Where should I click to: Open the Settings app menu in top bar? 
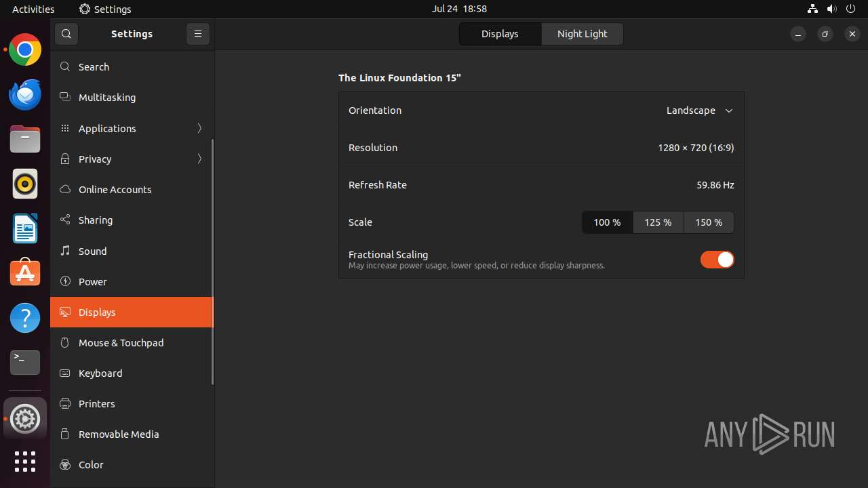tap(105, 9)
